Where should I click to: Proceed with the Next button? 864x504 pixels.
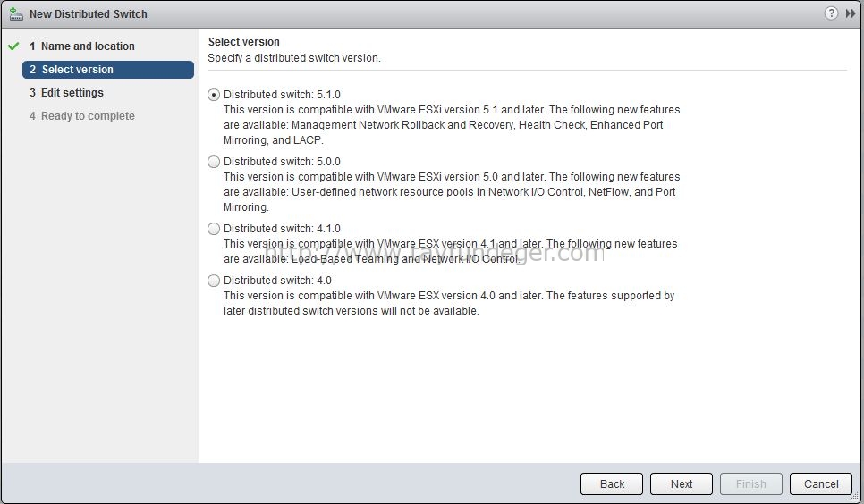click(x=682, y=483)
